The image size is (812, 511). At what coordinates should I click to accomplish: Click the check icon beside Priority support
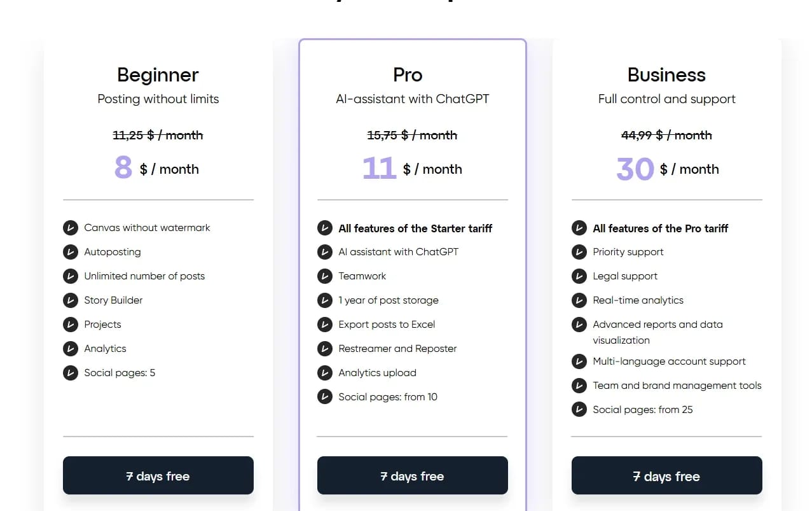579,252
